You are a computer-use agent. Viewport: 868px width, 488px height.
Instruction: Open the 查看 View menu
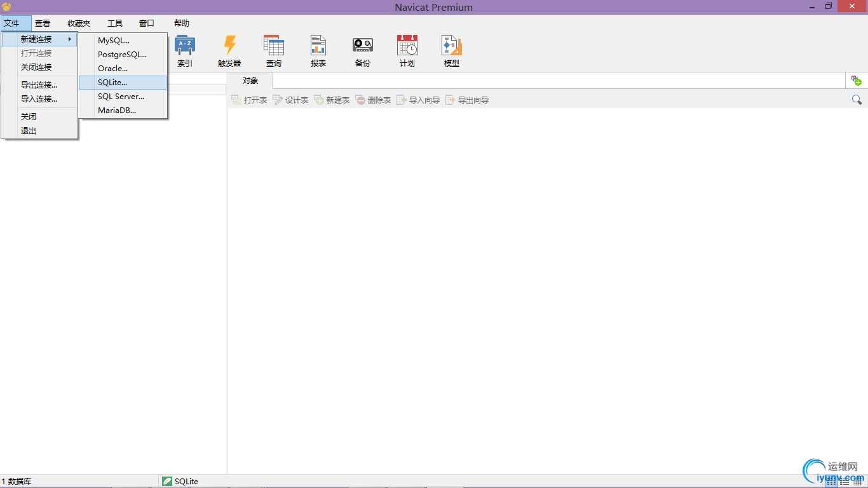point(43,23)
